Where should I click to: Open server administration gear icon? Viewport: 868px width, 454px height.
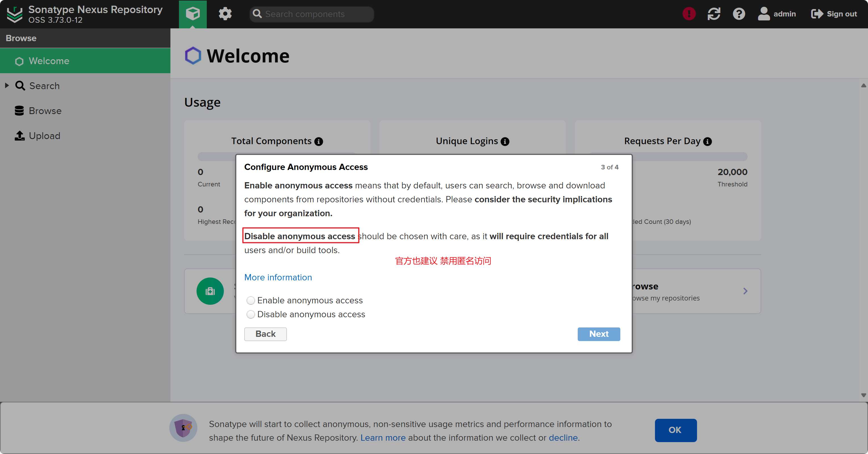coord(225,14)
